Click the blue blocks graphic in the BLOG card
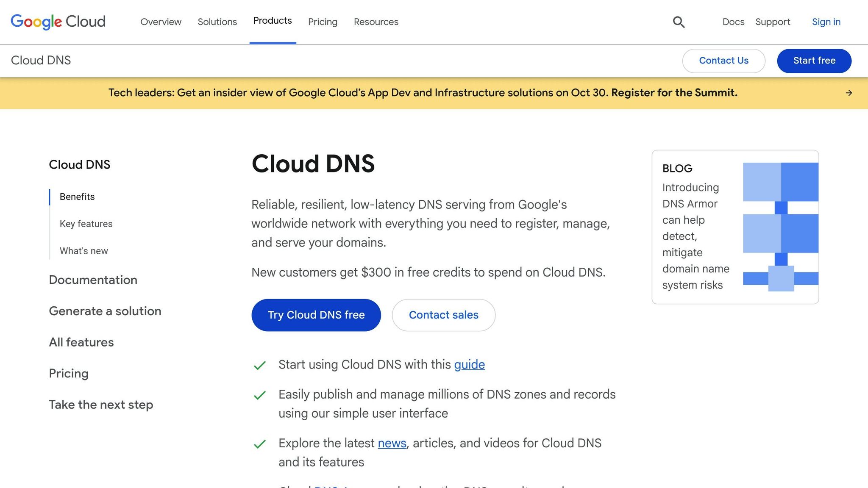This screenshot has height=488, width=868. pyautogui.click(x=780, y=225)
